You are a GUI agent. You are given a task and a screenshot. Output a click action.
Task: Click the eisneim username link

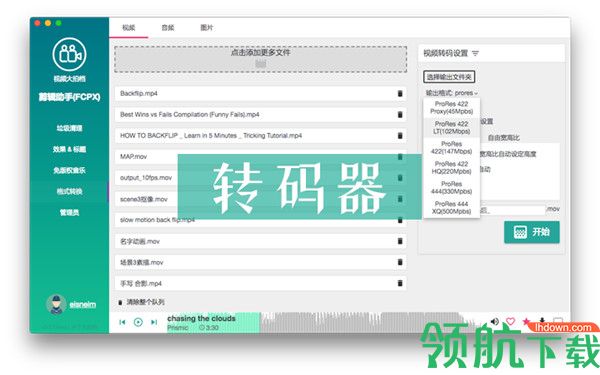click(83, 305)
